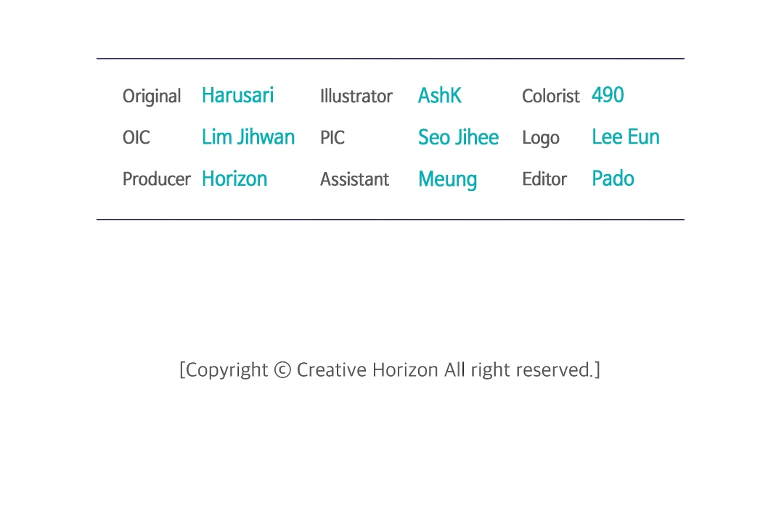
Task: Click the OIC role label
Action: pyautogui.click(x=136, y=138)
